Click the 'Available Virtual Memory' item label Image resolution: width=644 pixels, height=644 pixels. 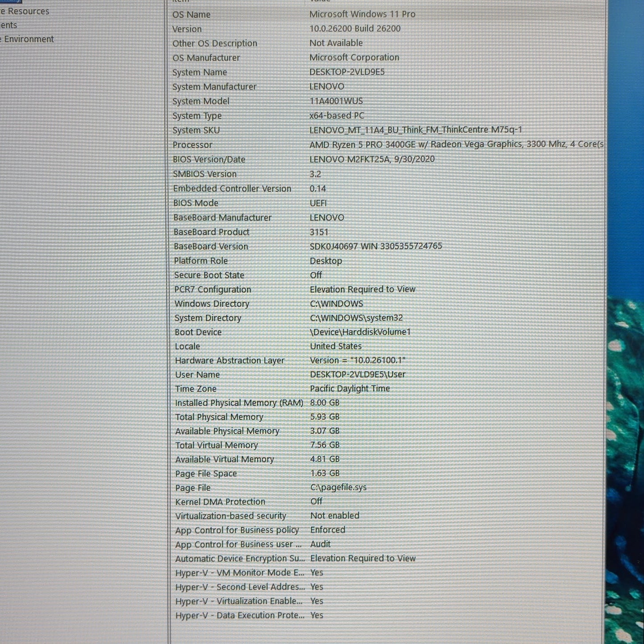click(225, 459)
